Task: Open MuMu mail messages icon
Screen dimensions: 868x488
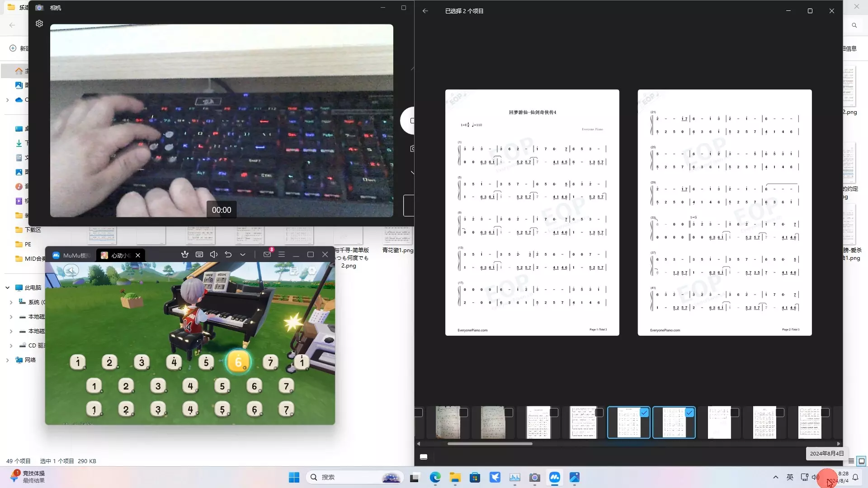Action: (x=267, y=254)
